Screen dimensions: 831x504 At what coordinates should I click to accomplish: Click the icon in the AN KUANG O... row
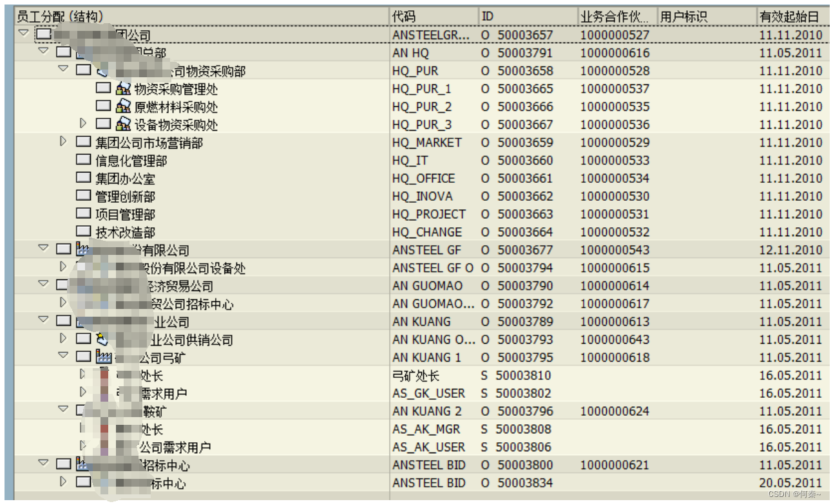click(102, 339)
